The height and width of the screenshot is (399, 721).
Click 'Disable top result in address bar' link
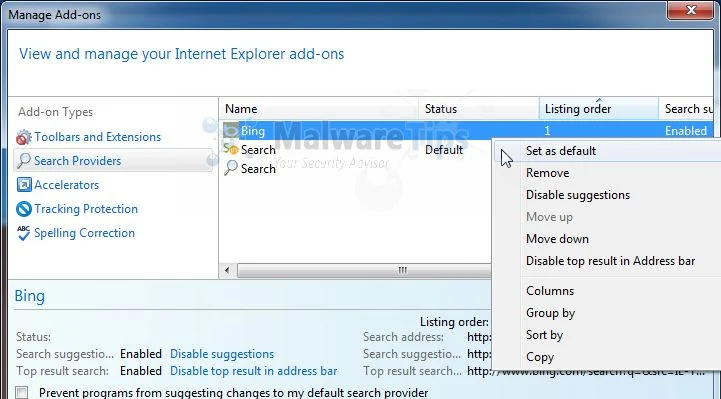point(254,371)
